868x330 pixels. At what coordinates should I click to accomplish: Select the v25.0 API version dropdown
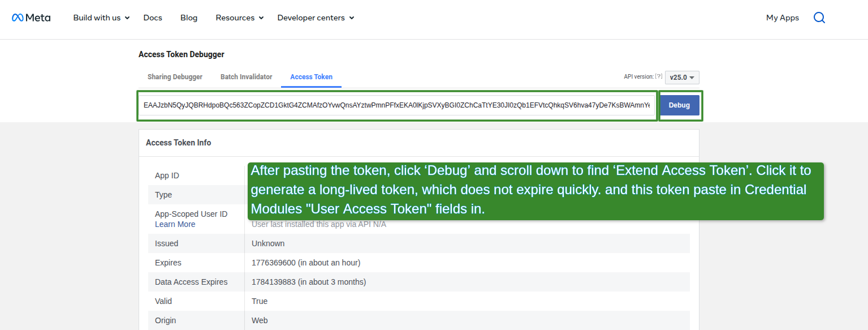[x=682, y=78]
